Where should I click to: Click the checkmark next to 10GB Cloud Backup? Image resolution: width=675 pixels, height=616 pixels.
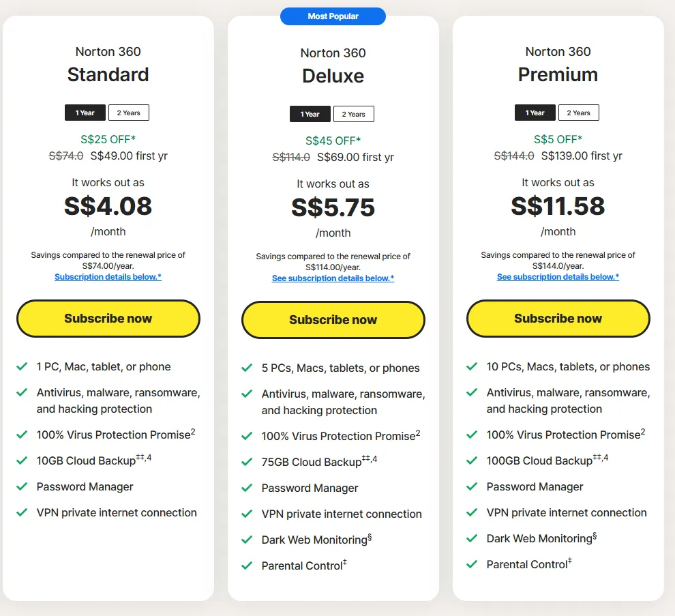[21, 461]
